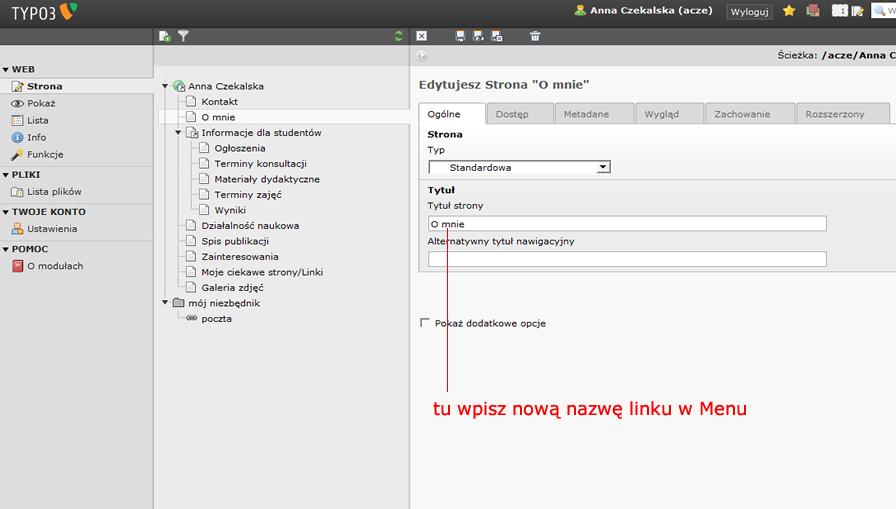The image size is (896, 509).
Task: Click the page icon next to Kontakt
Action: [x=191, y=101]
